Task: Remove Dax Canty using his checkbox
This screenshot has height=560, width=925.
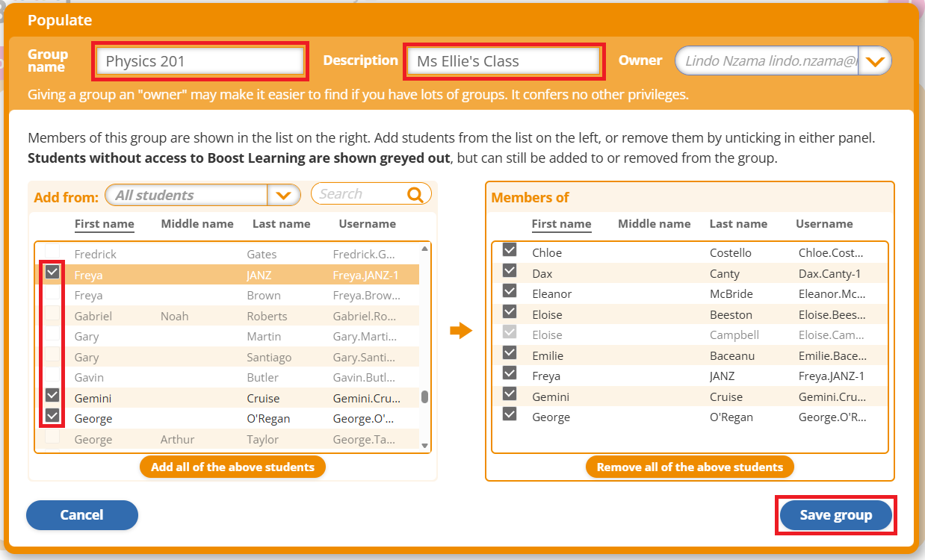Action: [x=510, y=271]
